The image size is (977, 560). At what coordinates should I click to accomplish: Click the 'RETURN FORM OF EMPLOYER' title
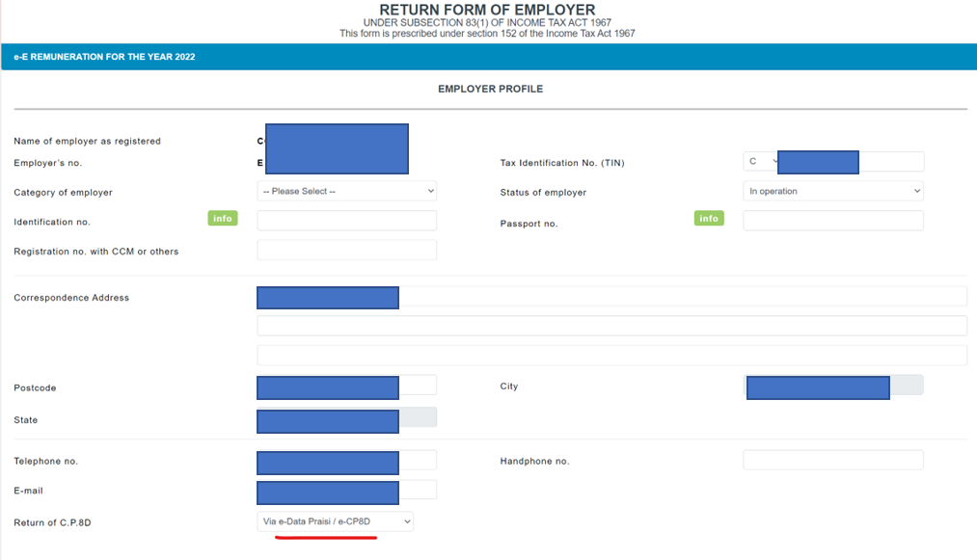(x=487, y=10)
